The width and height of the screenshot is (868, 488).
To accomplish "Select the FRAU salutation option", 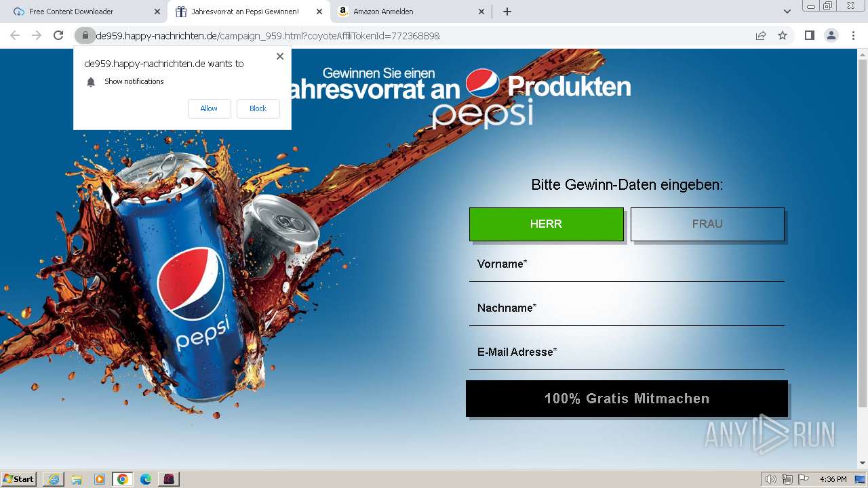I will [x=707, y=224].
